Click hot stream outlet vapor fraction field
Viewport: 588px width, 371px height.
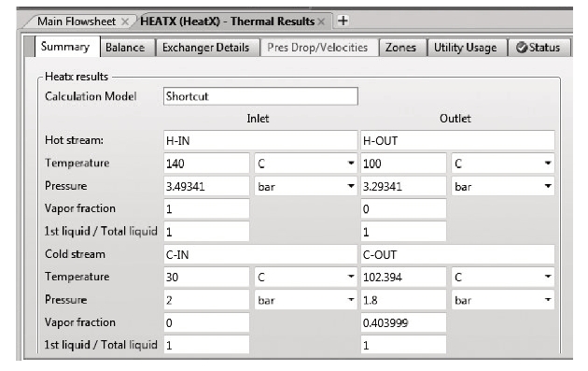tap(403, 208)
